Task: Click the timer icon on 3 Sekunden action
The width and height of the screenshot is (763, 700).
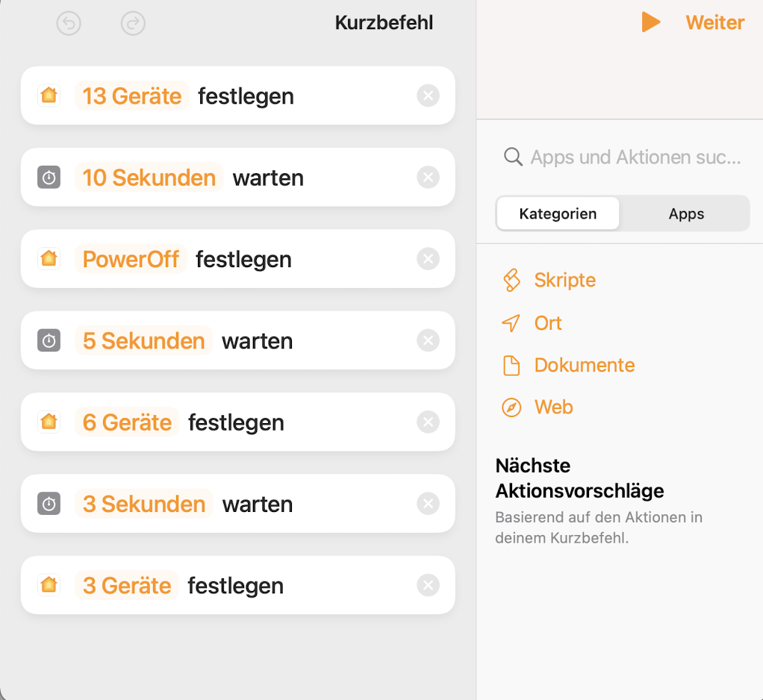Action: (49, 504)
